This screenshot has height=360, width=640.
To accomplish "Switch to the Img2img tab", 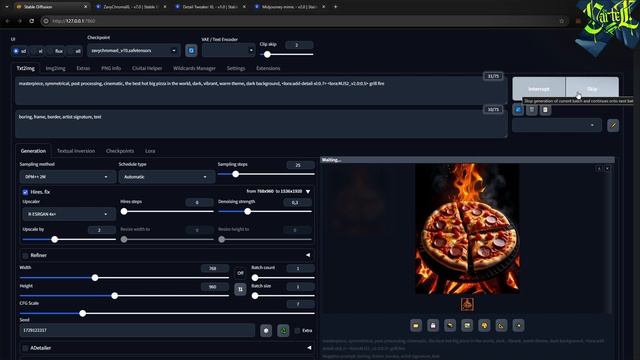I will [x=56, y=68].
